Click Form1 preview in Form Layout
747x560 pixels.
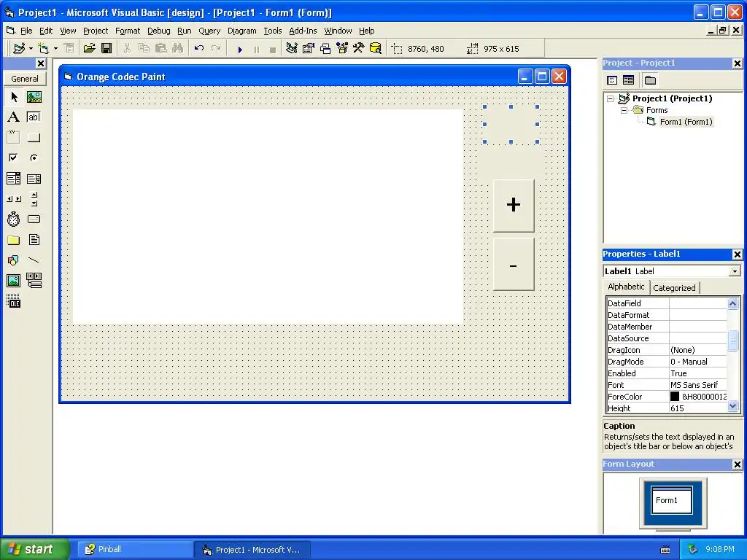672,500
